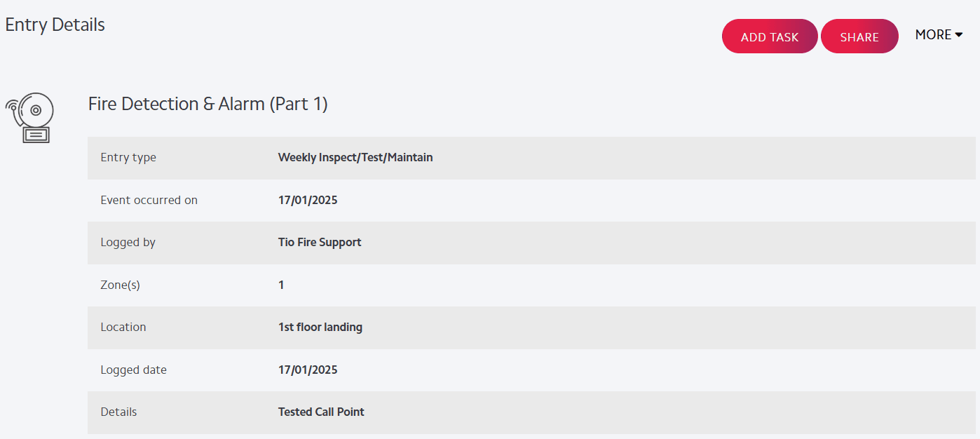980x439 pixels.
Task: Select the 1st floor landing value
Action: (320, 327)
